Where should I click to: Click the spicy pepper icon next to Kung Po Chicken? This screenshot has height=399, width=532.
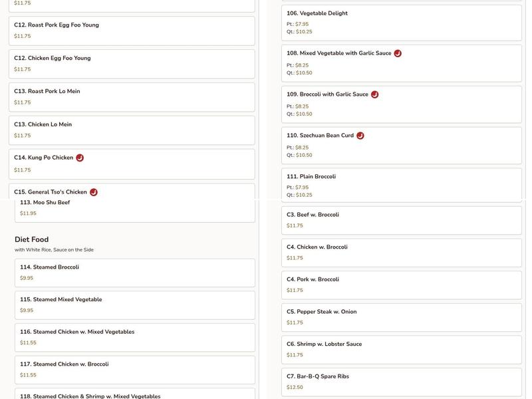point(80,158)
